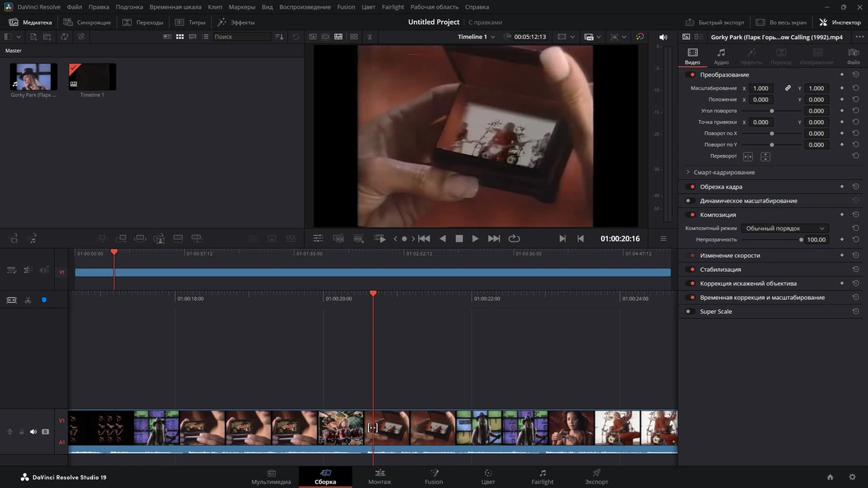Stop viewer playback
Viewport: 868px width, 488px height.
459,239
